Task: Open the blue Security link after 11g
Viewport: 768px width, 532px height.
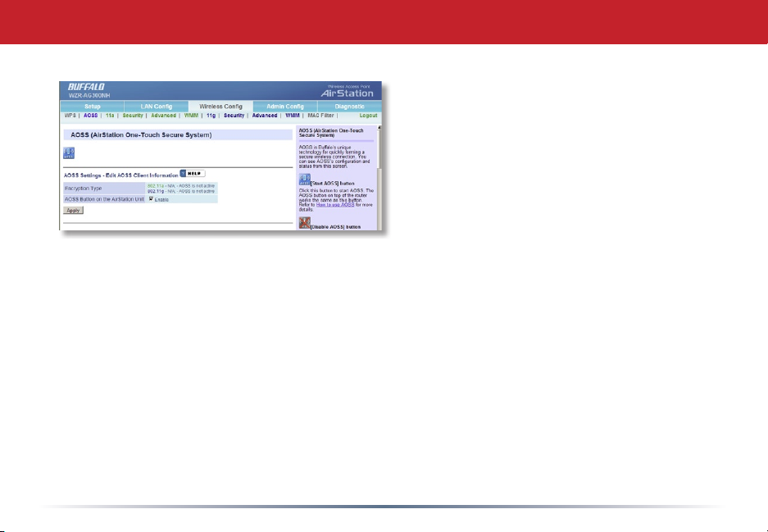Action: tap(234, 116)
